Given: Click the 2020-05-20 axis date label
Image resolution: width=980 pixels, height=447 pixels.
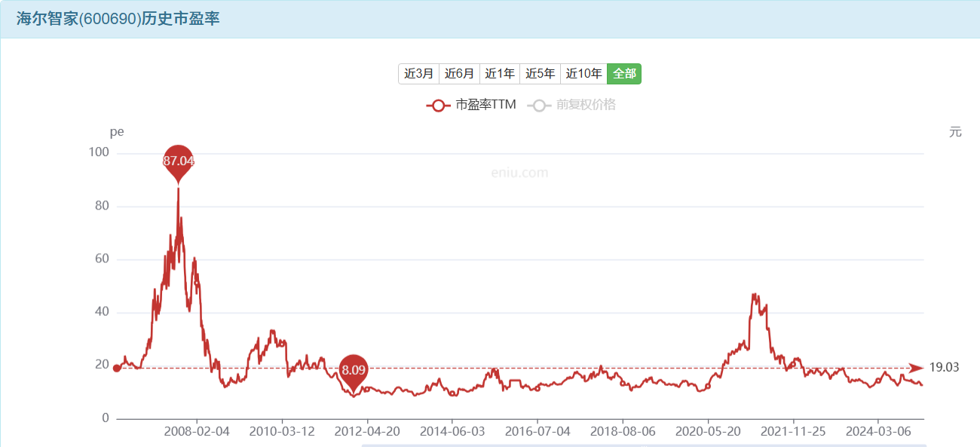Looking at the screenshot, I should coord(708,432).
